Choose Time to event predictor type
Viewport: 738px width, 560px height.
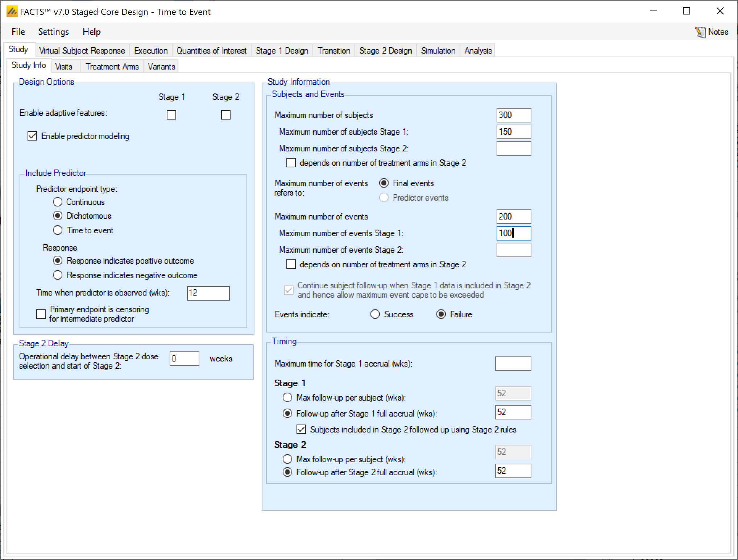coord(58,230)
